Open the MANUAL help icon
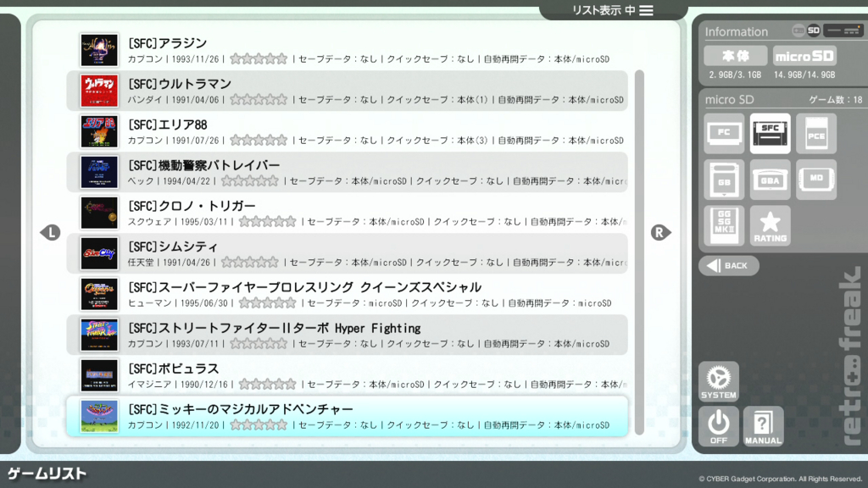This screenshot has height=488, width=868. point(764,426)
